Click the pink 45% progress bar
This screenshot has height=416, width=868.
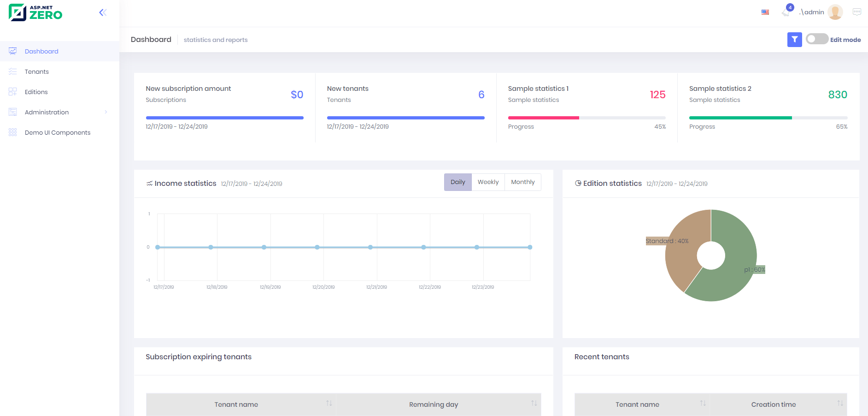(543, 118)
